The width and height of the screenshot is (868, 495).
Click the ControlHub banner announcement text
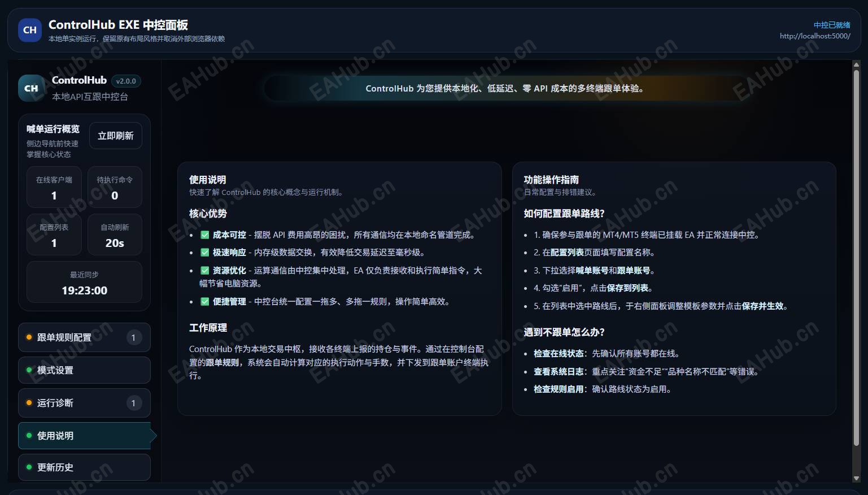click(505, 88)
